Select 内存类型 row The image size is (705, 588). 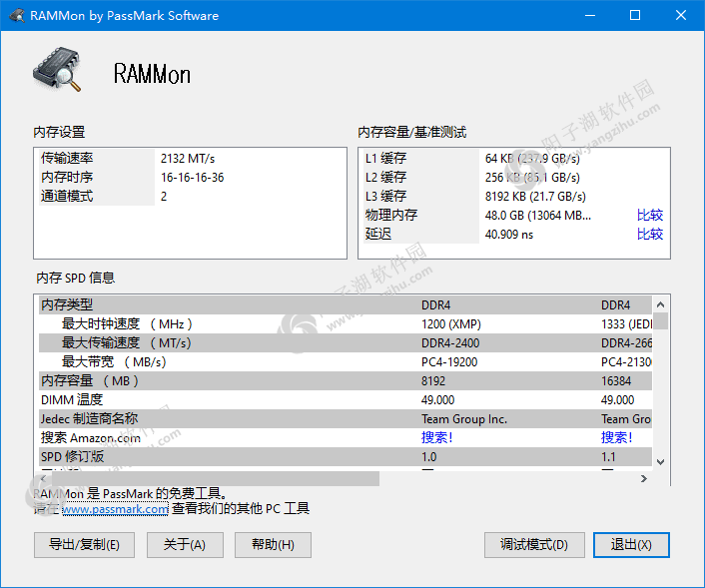coord(345,304)
